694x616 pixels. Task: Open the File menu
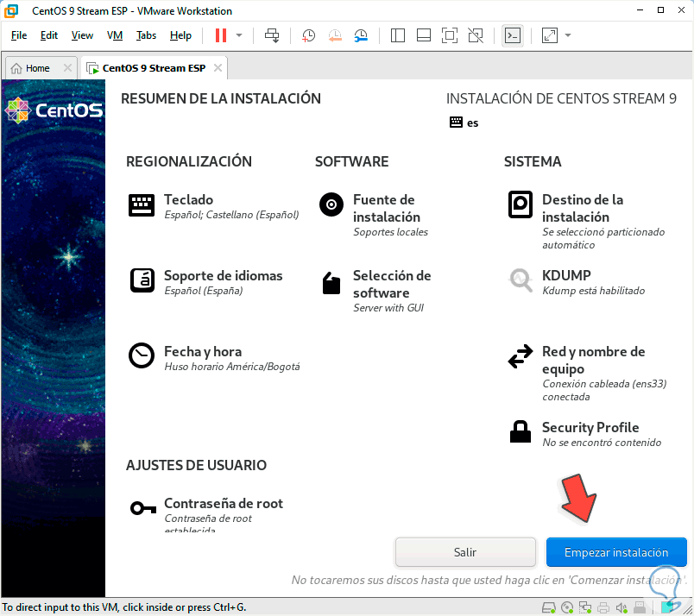pyautogui.click(x=19, y=35)
